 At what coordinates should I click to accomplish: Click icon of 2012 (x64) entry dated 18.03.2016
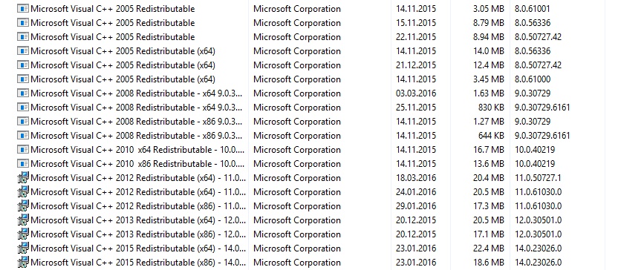(x=23, y=178)
